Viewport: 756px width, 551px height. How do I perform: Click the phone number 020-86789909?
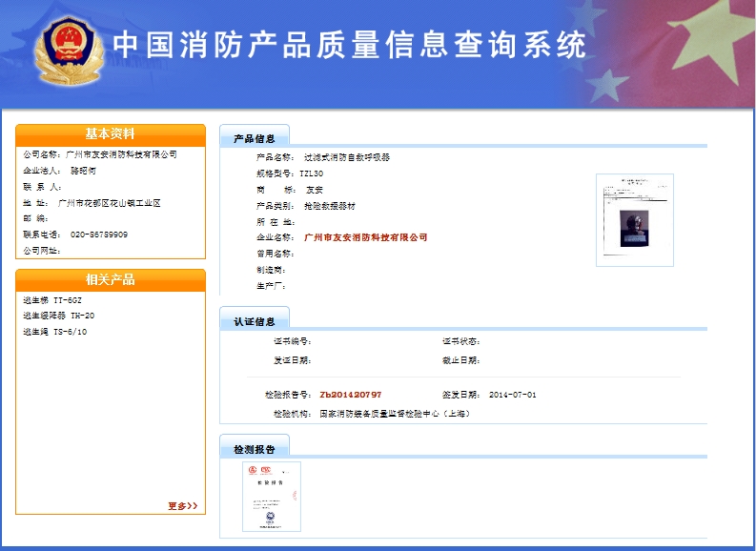tap(99, 235)
